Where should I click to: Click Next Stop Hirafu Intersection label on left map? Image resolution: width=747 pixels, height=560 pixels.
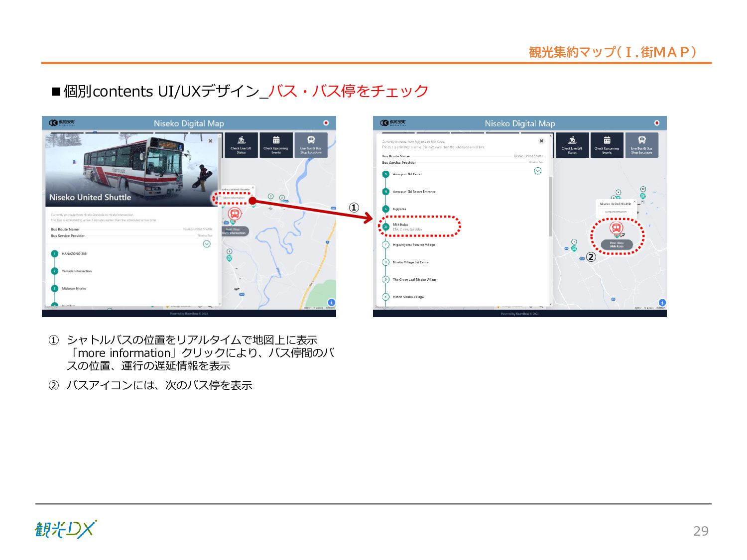click(x=235, y=231)
